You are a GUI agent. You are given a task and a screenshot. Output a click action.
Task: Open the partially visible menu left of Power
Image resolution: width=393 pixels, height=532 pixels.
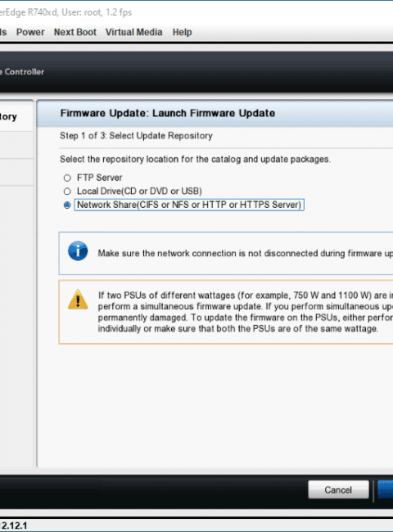click(x=3, y=32)
